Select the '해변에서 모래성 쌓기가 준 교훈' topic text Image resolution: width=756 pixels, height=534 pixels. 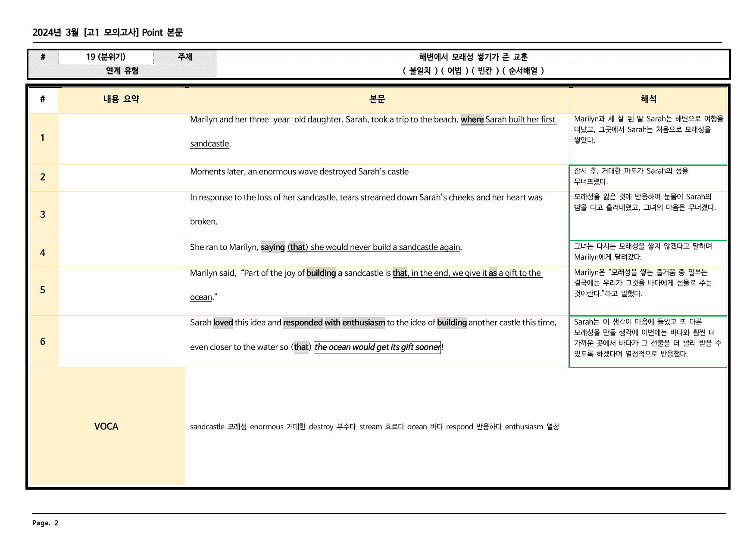pyautogui.click(x=473, y=57)
